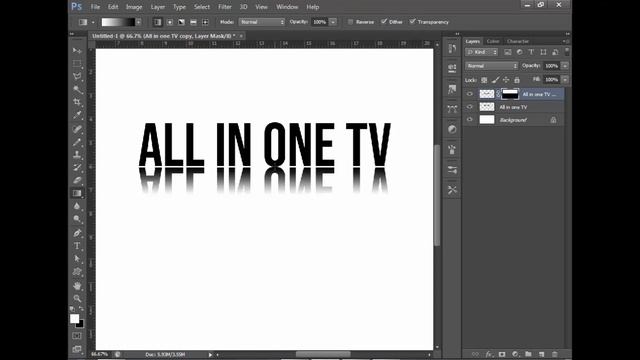The image size is (640, 360).
Task: Select the Hand tool
Action: (77, 285)
